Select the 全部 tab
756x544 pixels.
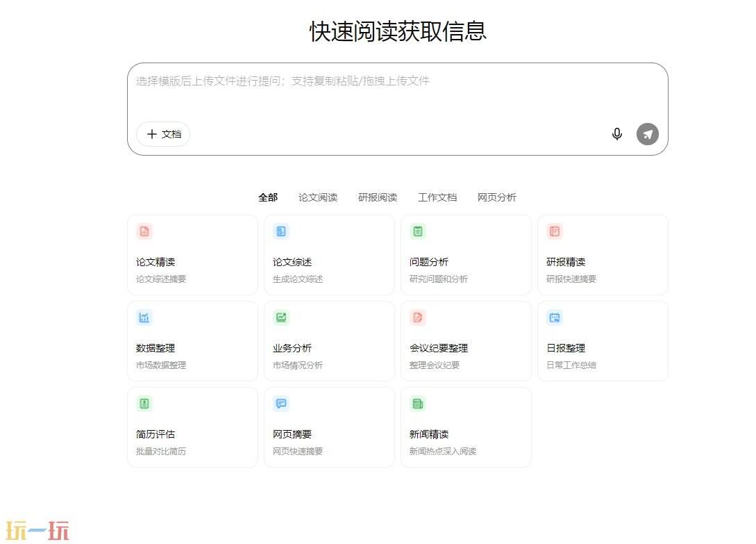[268, 197]
